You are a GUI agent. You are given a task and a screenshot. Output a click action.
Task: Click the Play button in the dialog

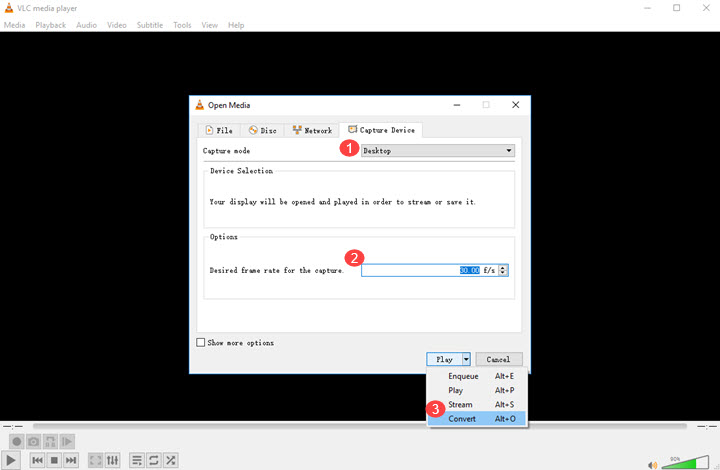[x=444, y=359]
